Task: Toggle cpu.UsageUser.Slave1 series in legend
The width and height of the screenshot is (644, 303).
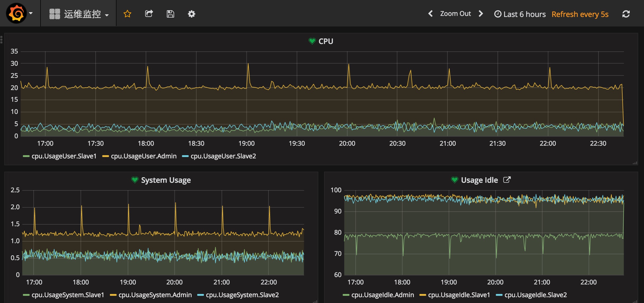Action: point(64,156)
